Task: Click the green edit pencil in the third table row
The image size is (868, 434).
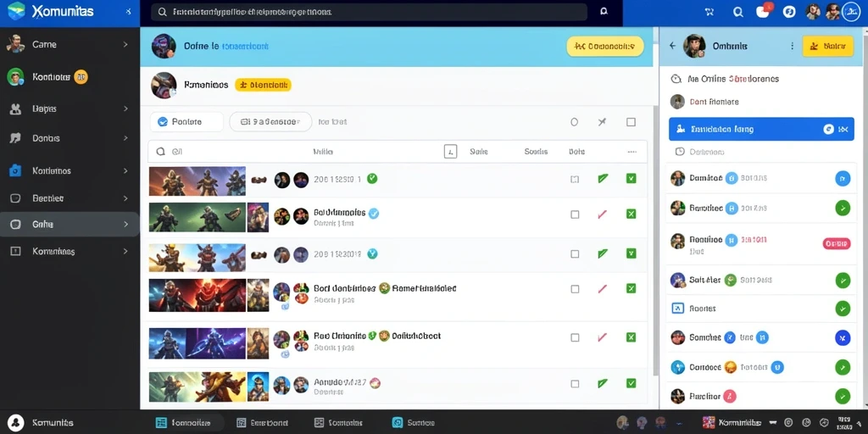Action: pos(603,253)
